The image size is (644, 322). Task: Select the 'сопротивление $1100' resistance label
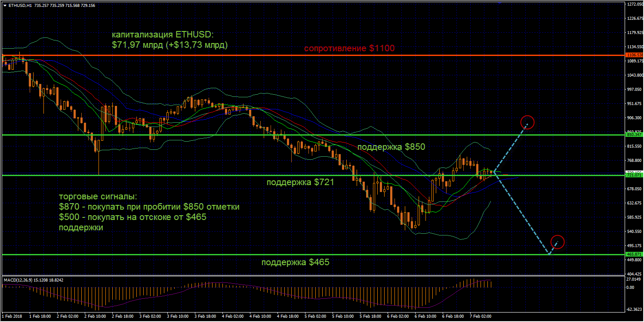coord(349,49)
